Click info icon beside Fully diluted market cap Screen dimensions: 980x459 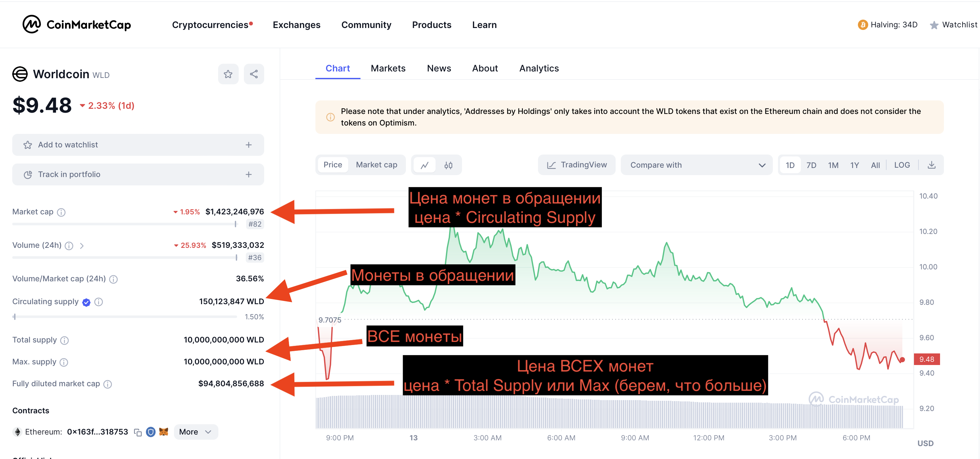pyautogui.click(x=108, y=384)
